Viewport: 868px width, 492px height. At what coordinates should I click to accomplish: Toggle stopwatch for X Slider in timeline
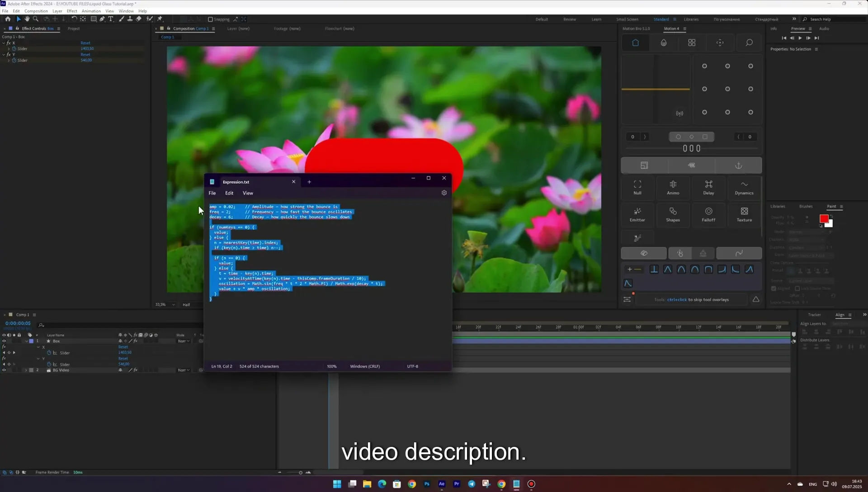tap(49, 353)
